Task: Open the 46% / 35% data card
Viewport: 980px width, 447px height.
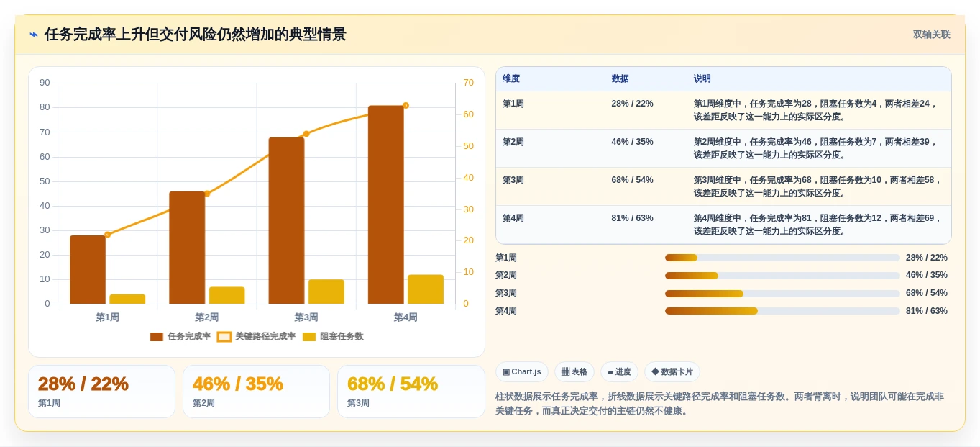Action: [x=256, y=392]
